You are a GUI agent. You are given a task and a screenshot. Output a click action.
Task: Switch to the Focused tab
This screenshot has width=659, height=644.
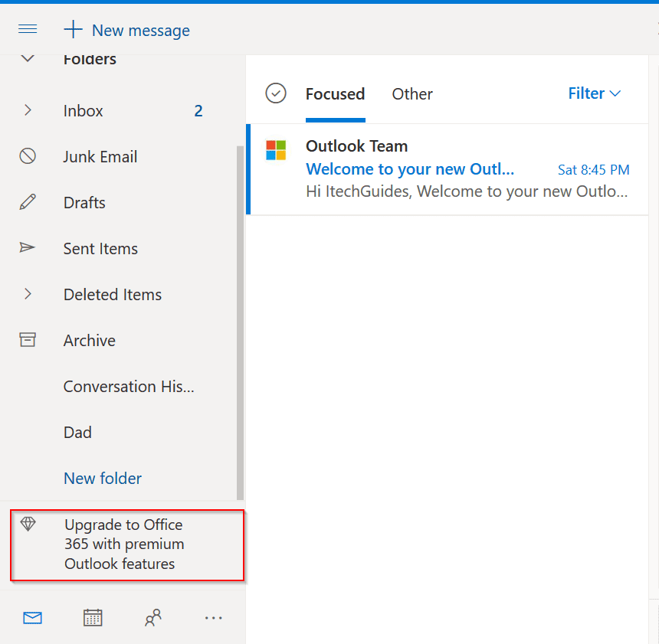[x=335, y=94]
